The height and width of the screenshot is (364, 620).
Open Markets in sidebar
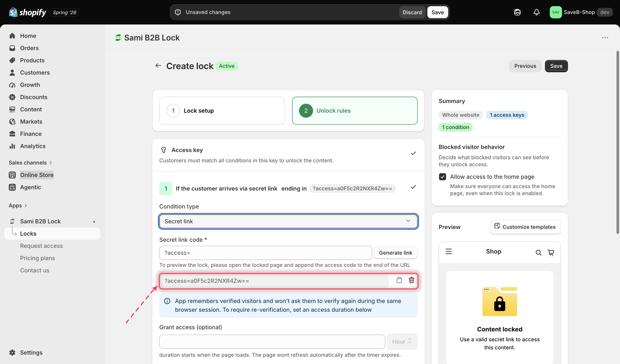click(x=31, y=122)
